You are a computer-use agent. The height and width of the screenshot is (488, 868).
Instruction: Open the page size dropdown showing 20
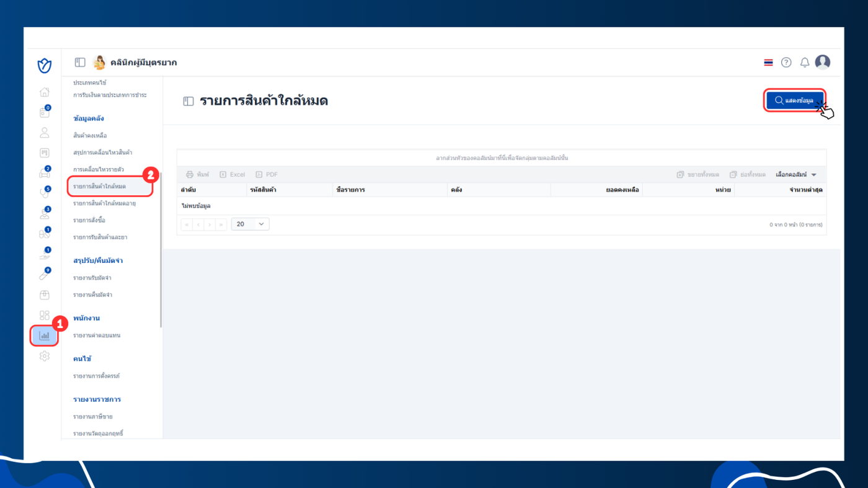click(250, 224)
